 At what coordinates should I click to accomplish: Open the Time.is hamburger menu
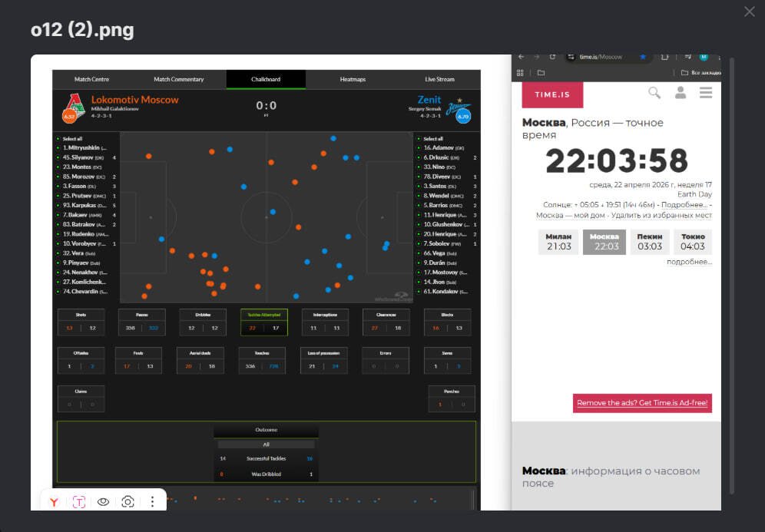706,93
